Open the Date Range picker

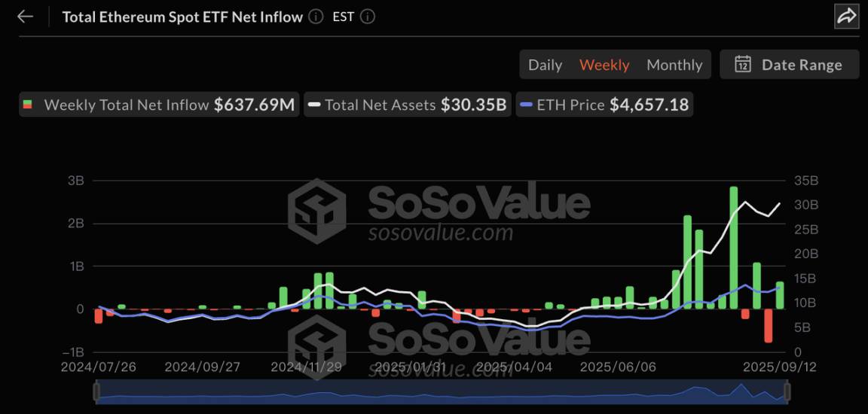pyautogui.click(x=790, y=65)
